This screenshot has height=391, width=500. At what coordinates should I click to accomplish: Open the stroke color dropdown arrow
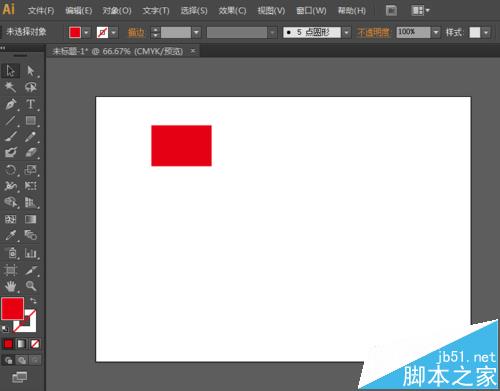point(114,32)
